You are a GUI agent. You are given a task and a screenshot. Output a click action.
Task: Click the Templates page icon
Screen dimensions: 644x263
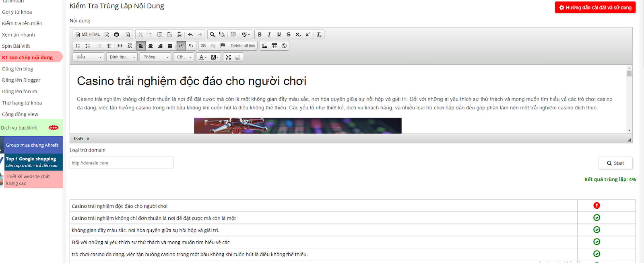pyautogui.click(x=128, y=35)
